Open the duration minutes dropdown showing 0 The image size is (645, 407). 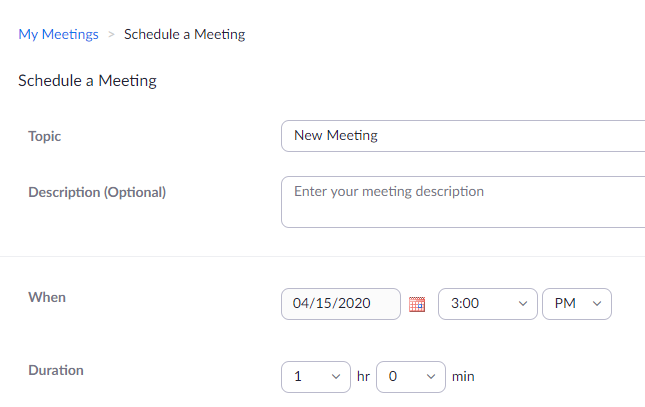coord(411,377)
